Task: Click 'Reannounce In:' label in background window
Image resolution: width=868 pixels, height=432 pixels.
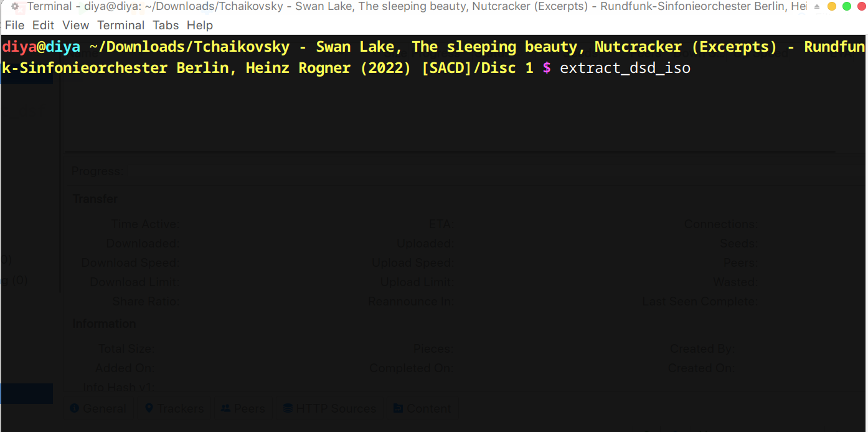Action: click(411, 302)
